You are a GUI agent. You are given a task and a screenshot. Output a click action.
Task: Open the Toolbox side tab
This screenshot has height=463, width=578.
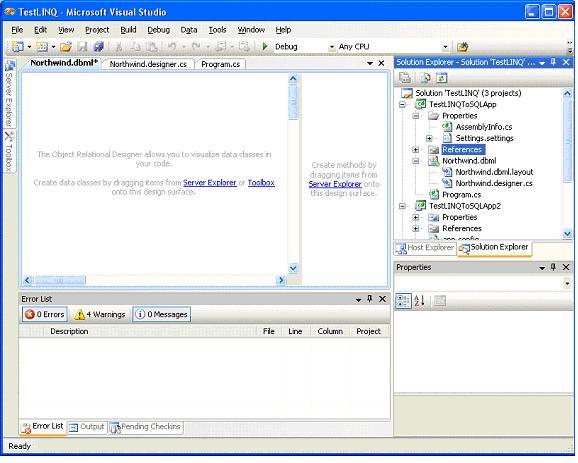pyautogui.click(x=9, y=151)
